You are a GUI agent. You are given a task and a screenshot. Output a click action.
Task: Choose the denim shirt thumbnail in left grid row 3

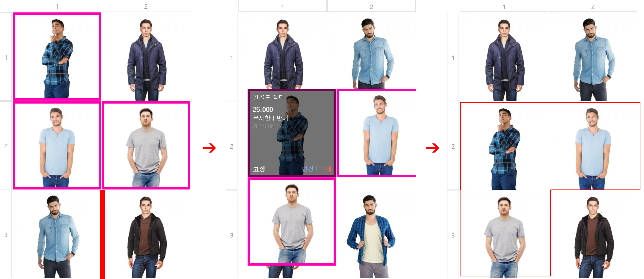click(x=56, y=234)
